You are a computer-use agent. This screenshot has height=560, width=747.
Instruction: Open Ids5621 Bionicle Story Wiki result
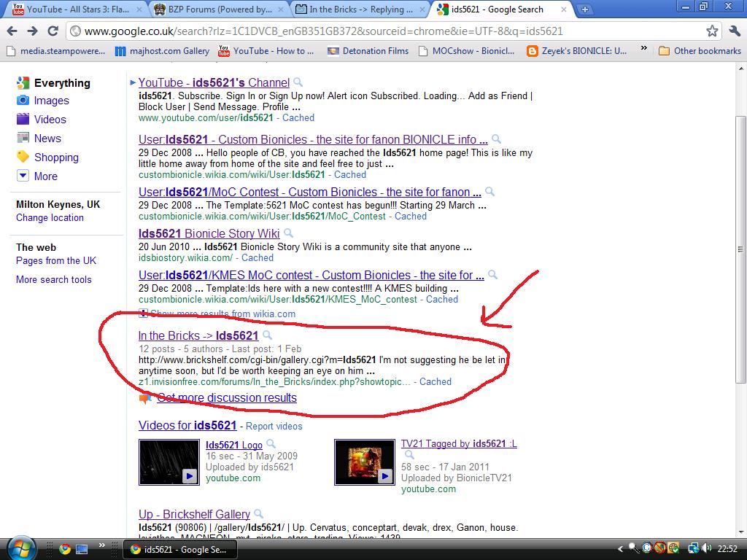209,233
